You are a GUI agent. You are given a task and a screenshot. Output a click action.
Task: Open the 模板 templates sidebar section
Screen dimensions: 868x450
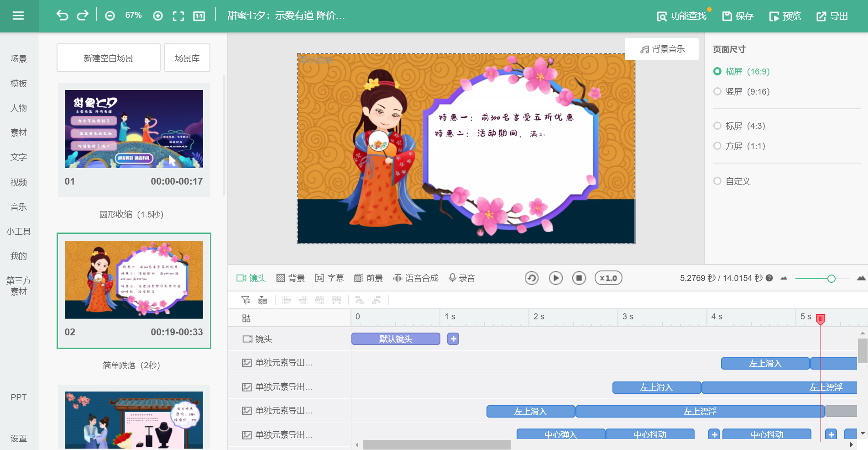pyautogui.click(x=19, y=83)
